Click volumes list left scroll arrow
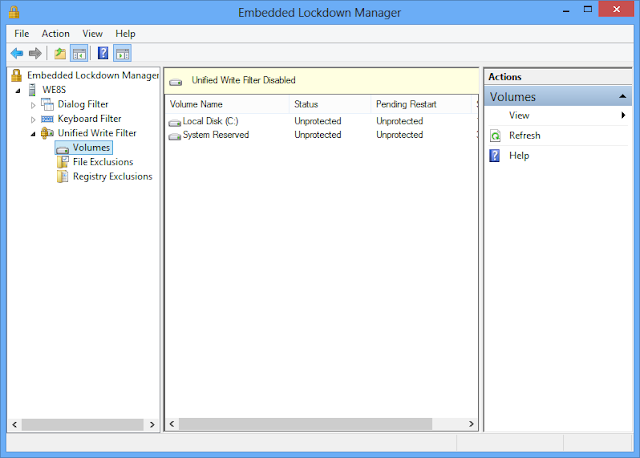This screenshot has width=640, height=458. (172, 424)
